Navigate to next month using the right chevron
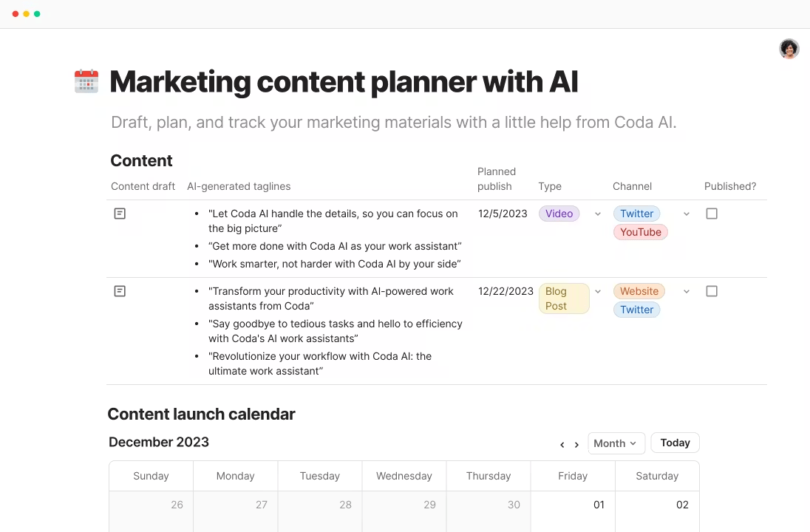The width and height of the screenshot is (810, 532). point(576,444)
